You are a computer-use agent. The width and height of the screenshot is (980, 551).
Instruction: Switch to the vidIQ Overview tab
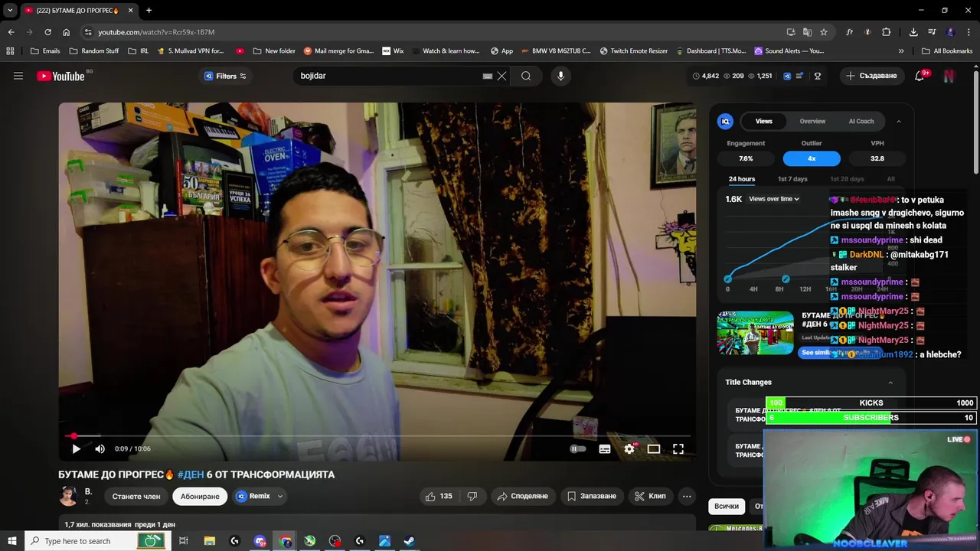[812, 121]
